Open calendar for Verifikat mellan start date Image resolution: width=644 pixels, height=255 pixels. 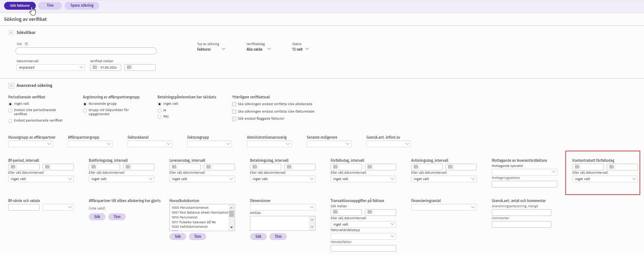95,67
